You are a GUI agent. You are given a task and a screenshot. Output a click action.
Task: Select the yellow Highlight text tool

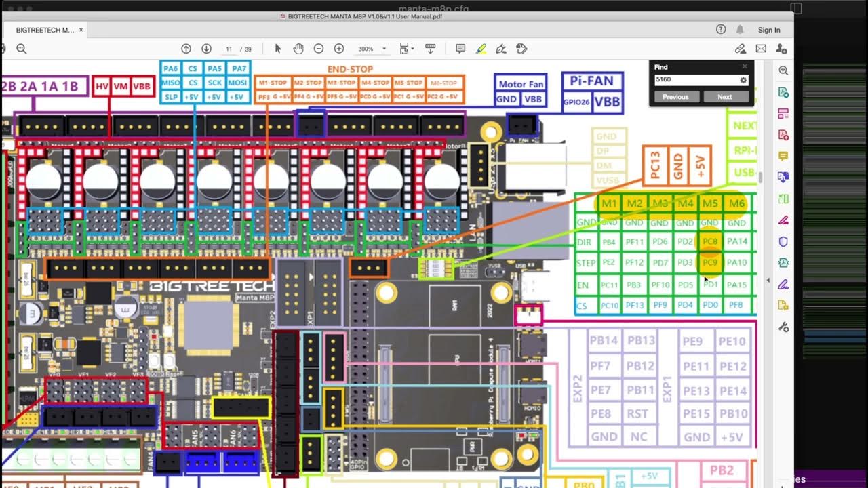click(481, 49)
